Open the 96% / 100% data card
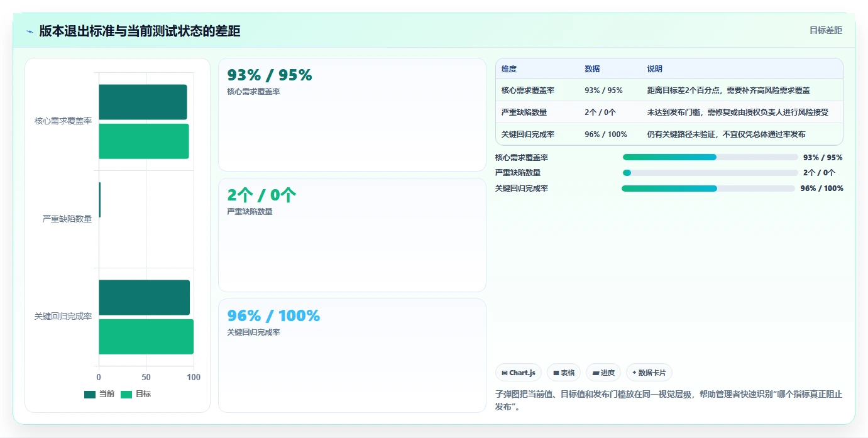 (x=352, y=356)
